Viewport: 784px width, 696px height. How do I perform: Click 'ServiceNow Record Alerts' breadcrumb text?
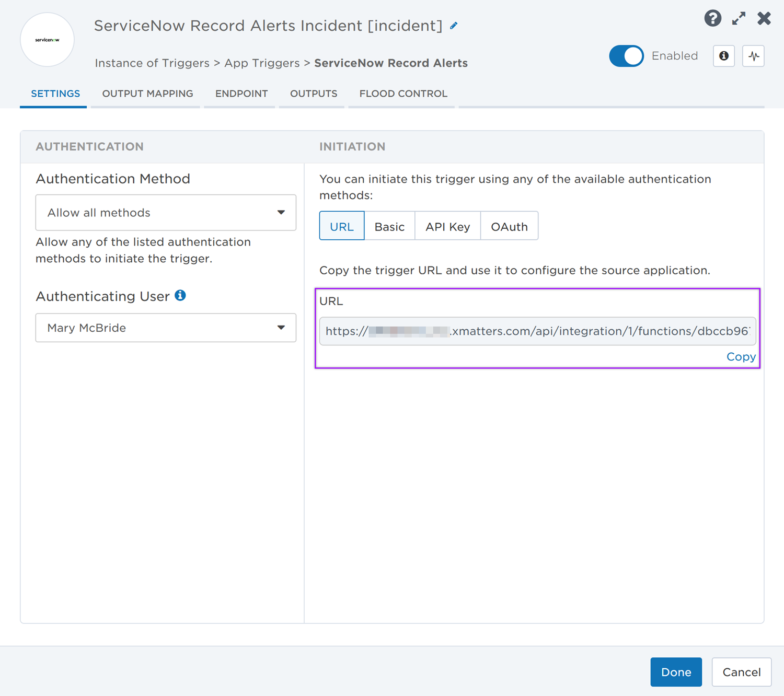(391, 63)
